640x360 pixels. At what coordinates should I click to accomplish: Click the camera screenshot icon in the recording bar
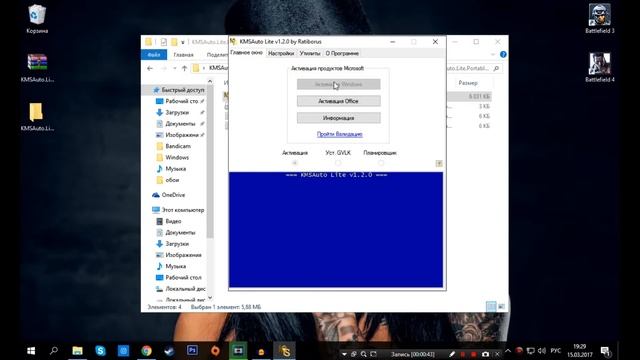pyautogui.click(x=485, y=354)
